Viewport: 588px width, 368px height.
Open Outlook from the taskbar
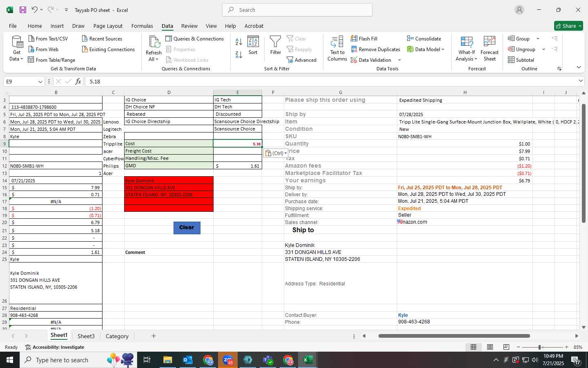click(188, 360)
